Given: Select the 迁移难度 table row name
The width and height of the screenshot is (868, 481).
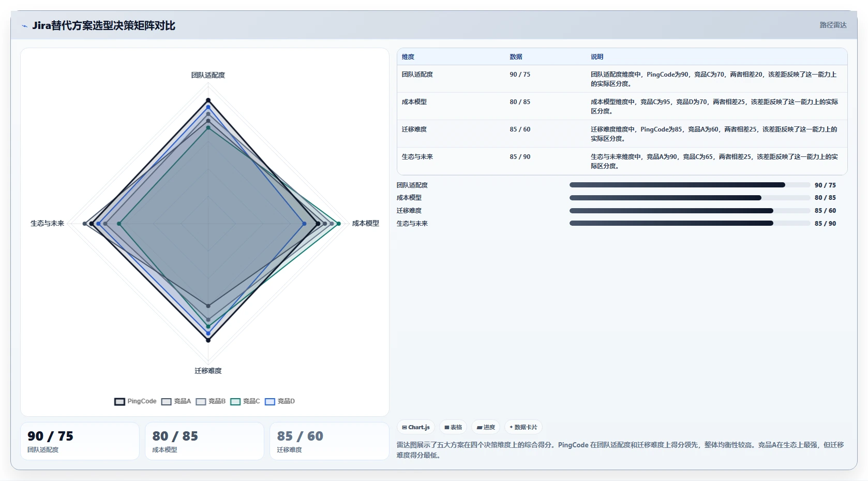Looking at the screenshot, I should click(x=414, y=129).
